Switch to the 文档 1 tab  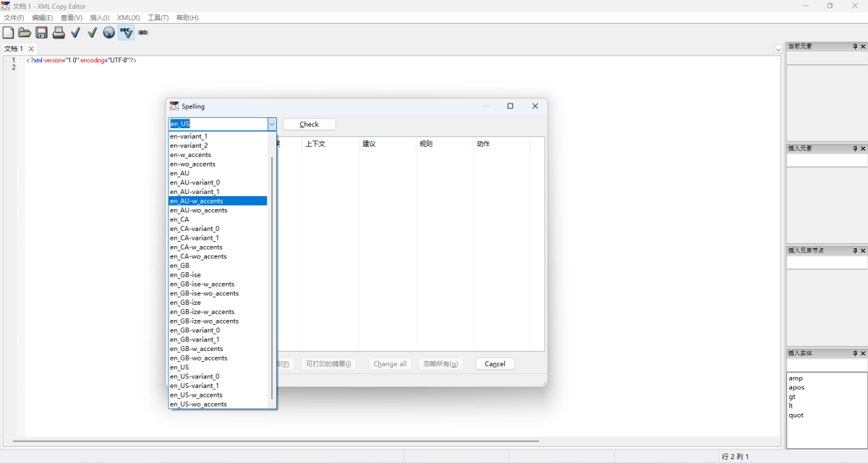pyautogui.click(x=14, y=48)
